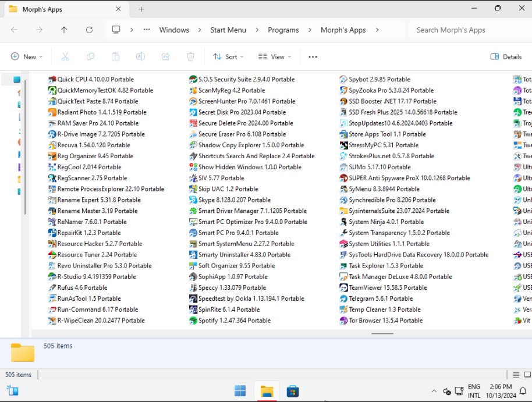Image resolution: width=532 pixels, height=402 pixels.
Task: Click the Spotify 1.2.47.364 Portable icon
Action: pos(193,321)
